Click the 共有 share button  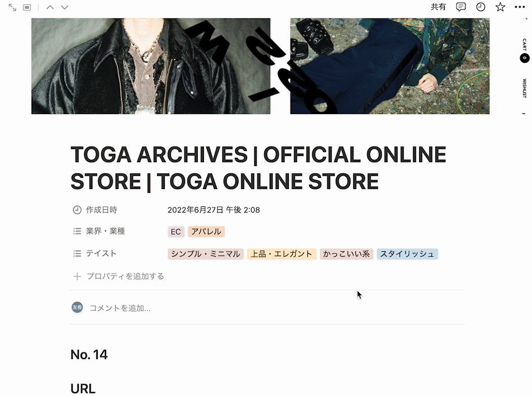(x=438, y=7)
